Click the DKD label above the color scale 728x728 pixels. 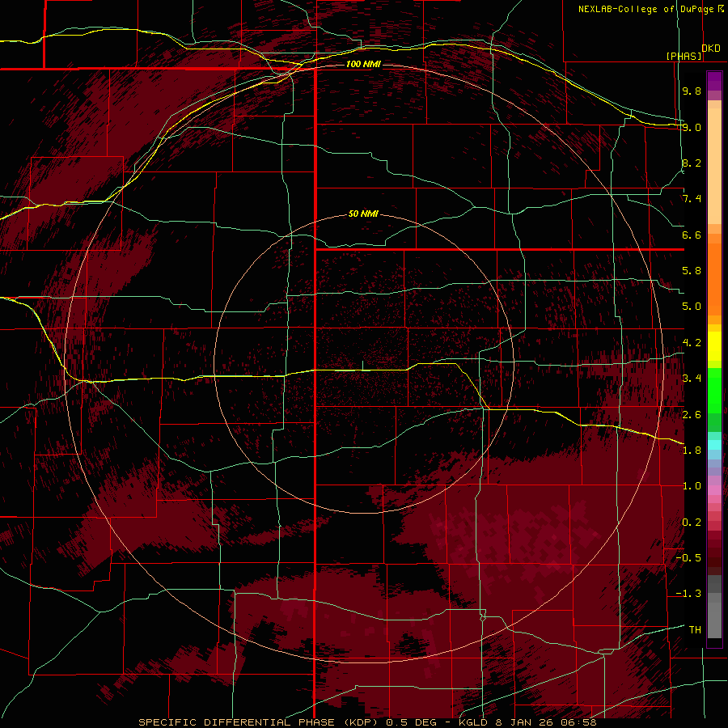tap(711, 49)
